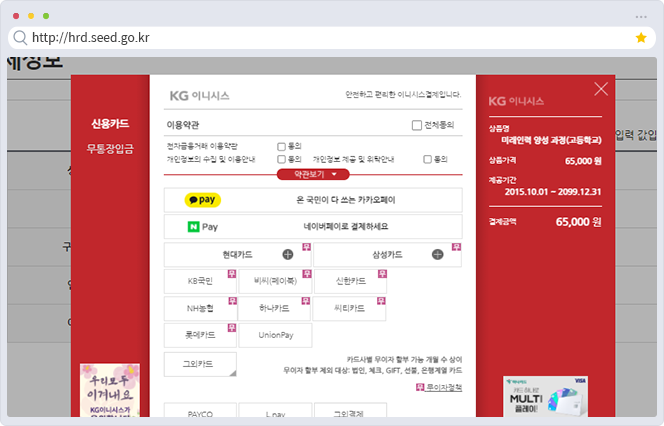Agree to 전자금융거래 이용약관 checkbox
Viewport: 664px width, 426px height.
281,147
